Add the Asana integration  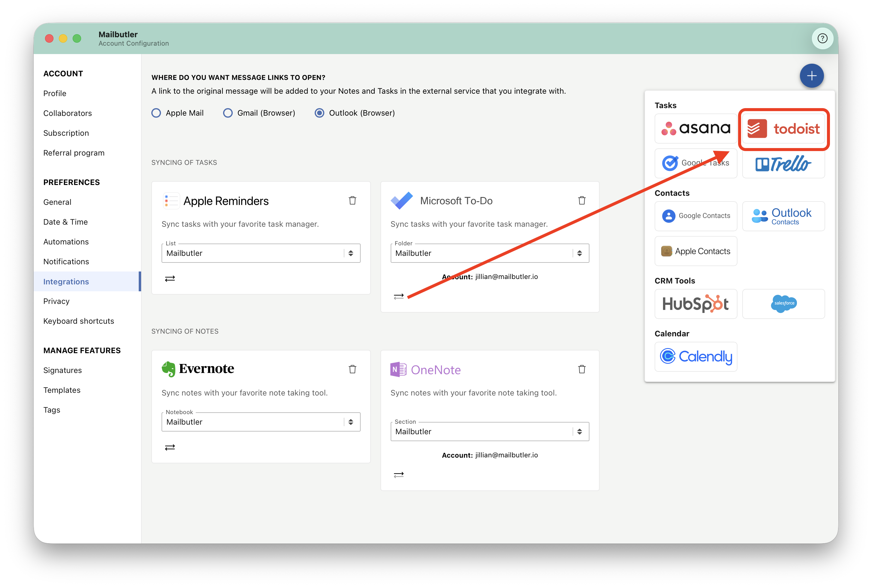(x=696, y=129)
